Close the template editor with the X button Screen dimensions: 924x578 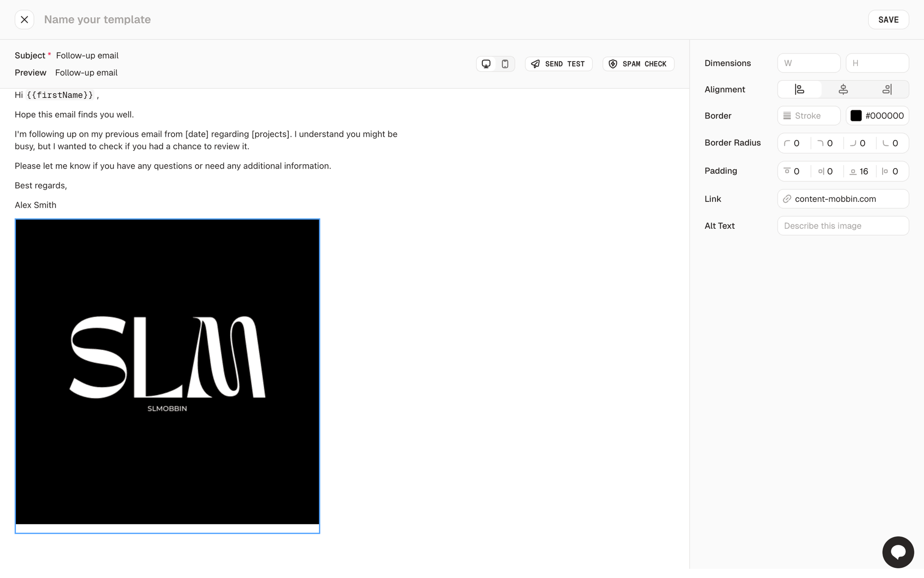(24, 20)
